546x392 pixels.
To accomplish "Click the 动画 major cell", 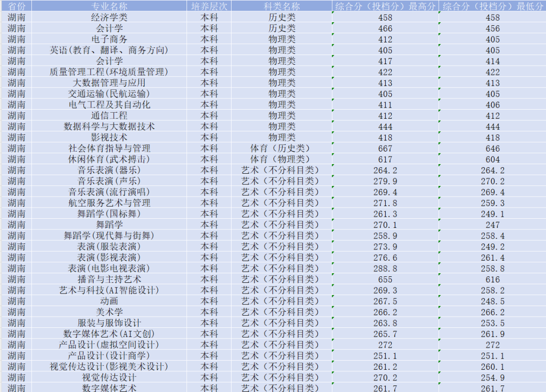I will click(x=109, y=301).
